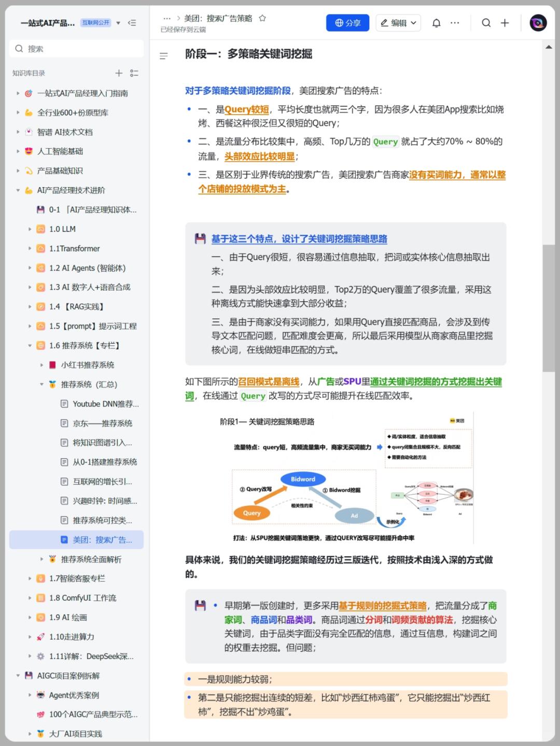Image resolution: width=560 pixels, height=746 pixels.
Task: Click the search field in the sidebar
Action: pos(76,49)
